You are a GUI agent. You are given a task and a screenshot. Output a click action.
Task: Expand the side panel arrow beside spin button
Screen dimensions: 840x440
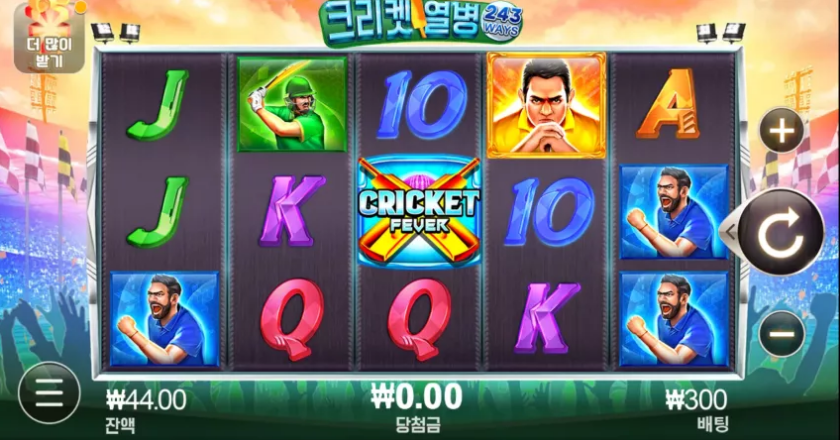pyautogui.click(x=730, y=232)
